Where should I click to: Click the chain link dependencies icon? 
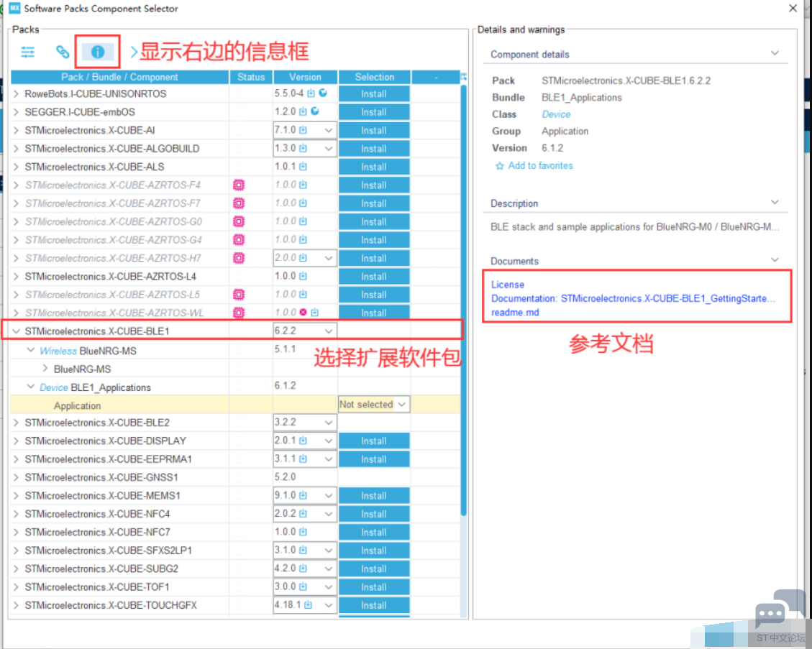click(62, 52)
